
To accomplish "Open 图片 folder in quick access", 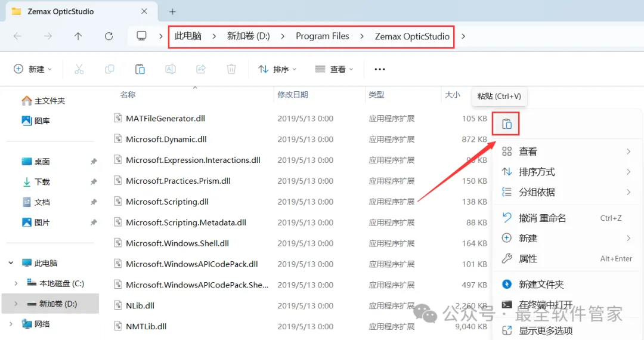I will click(36, 222).
